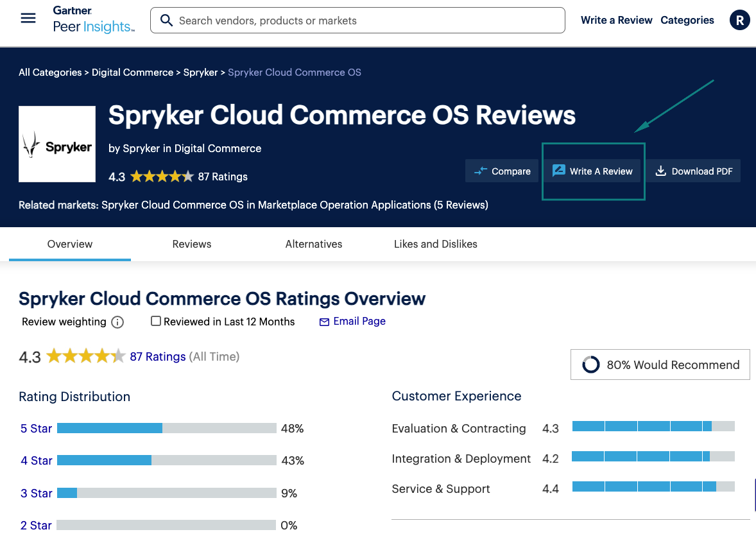Screen dimensions: 756x541
Task: Click the Integration & Deployment rating bar
Action: pos(653,456)
